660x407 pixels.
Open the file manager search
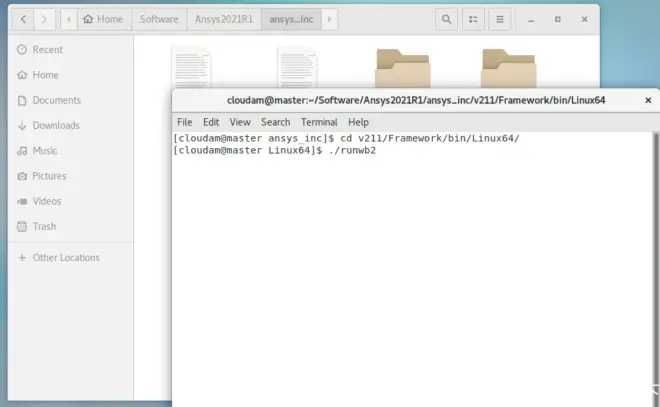pyautogui.click(x=447, y=19)
